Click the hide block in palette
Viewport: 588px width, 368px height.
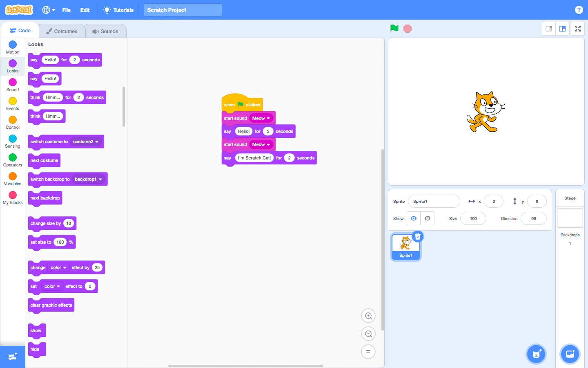click(37, 350)
